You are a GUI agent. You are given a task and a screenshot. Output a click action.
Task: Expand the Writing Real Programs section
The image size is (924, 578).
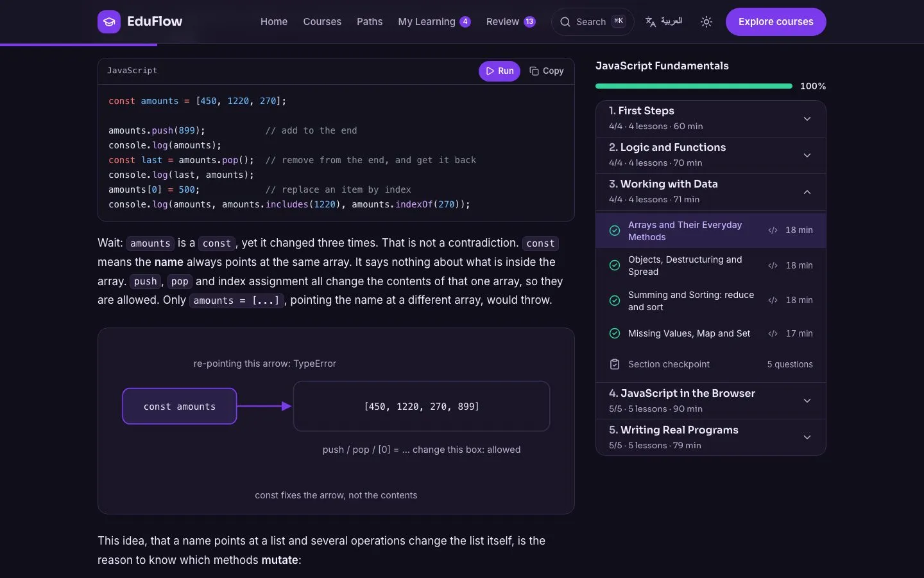[x=711, y=438]
